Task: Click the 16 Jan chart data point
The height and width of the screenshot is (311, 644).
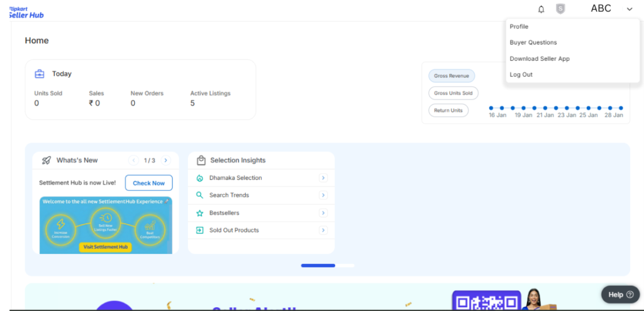Action: 491,108
